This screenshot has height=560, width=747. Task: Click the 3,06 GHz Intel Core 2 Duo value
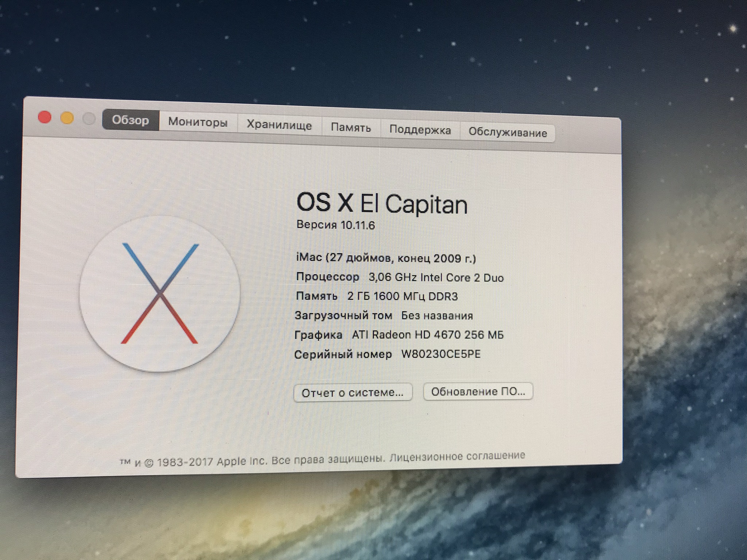tap(436, 277)
